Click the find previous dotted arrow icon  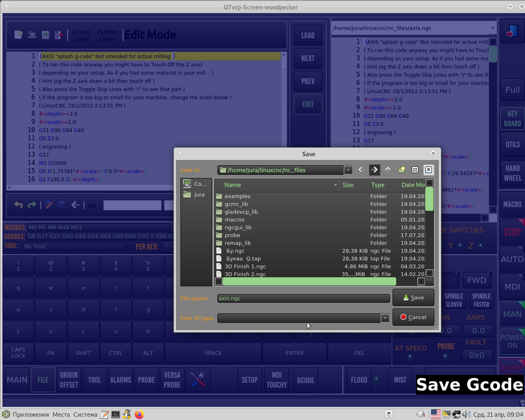75,205
